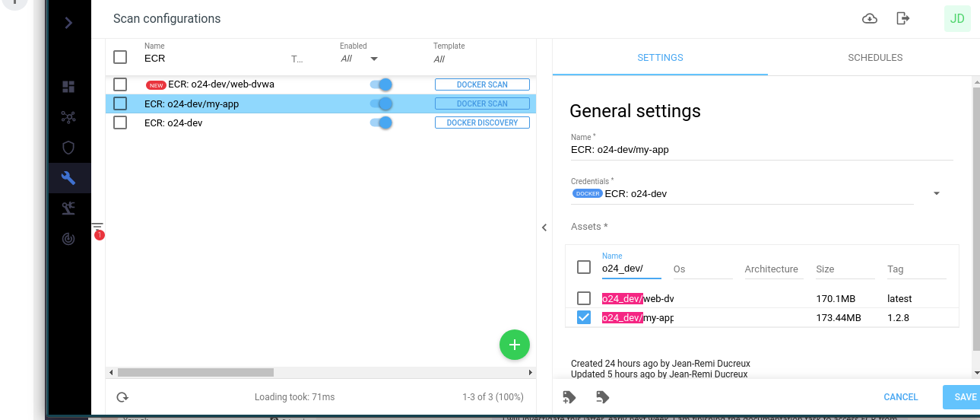Click the Cancel button

[900, 397]
